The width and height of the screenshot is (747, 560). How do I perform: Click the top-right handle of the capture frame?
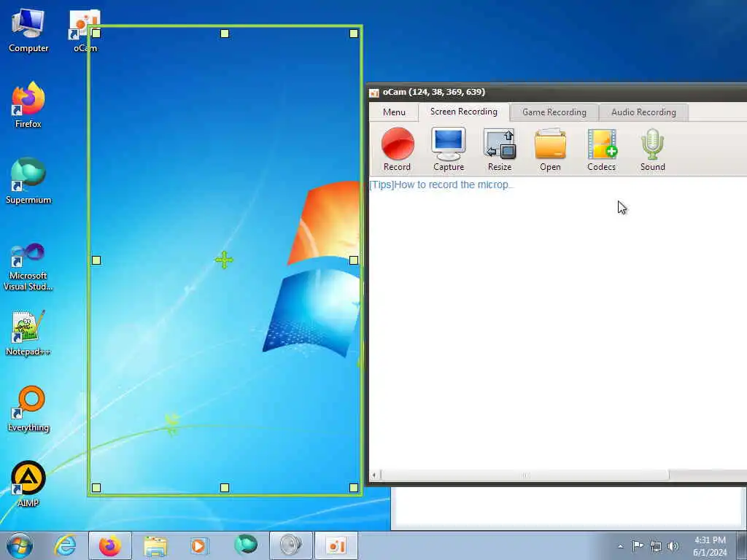click(354, 34)
